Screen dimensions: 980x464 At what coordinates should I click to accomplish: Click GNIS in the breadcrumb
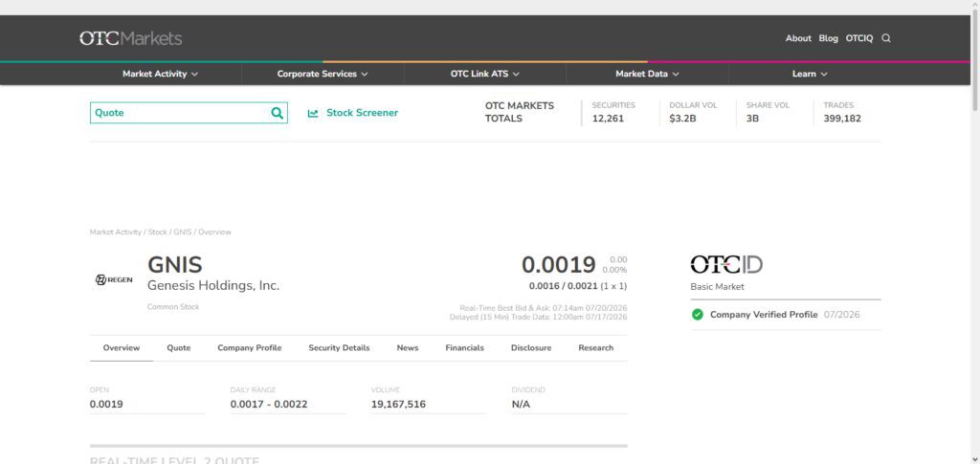point(183,232)
